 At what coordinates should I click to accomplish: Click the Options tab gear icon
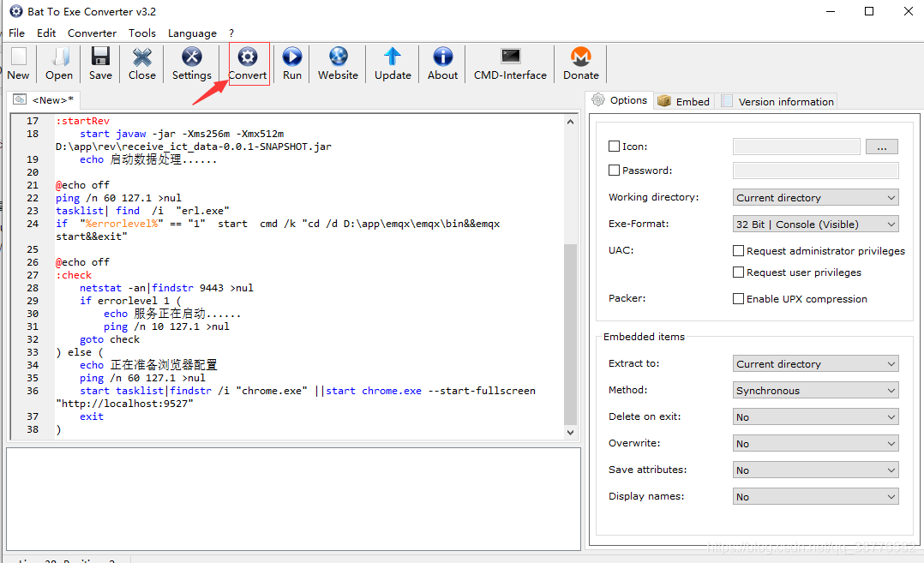click(598, 100)
